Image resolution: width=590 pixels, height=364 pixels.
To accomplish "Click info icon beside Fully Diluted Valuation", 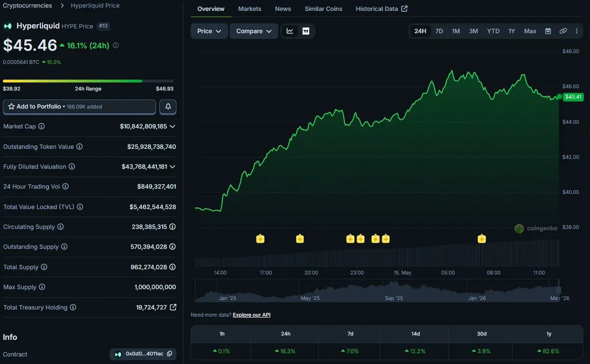I will 72,167.
